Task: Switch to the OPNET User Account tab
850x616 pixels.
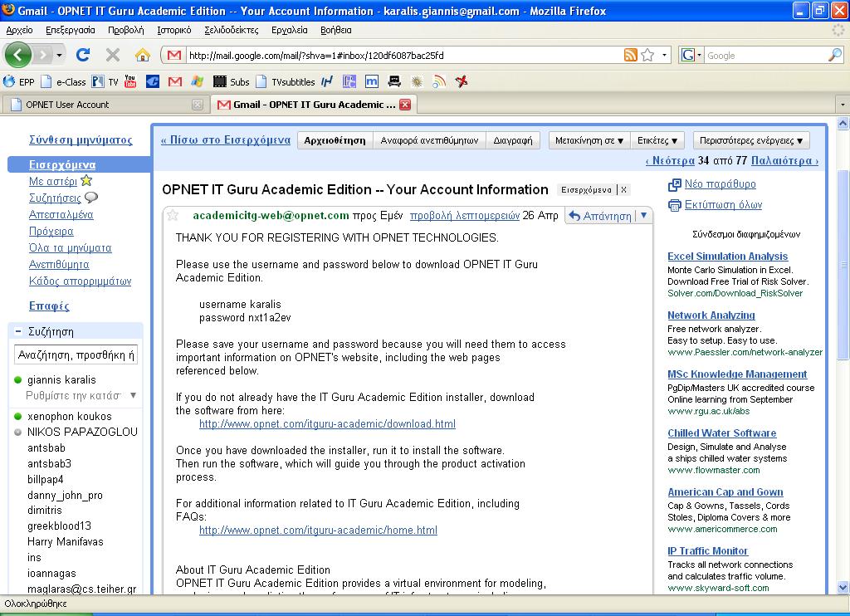Action: point(105,105)
